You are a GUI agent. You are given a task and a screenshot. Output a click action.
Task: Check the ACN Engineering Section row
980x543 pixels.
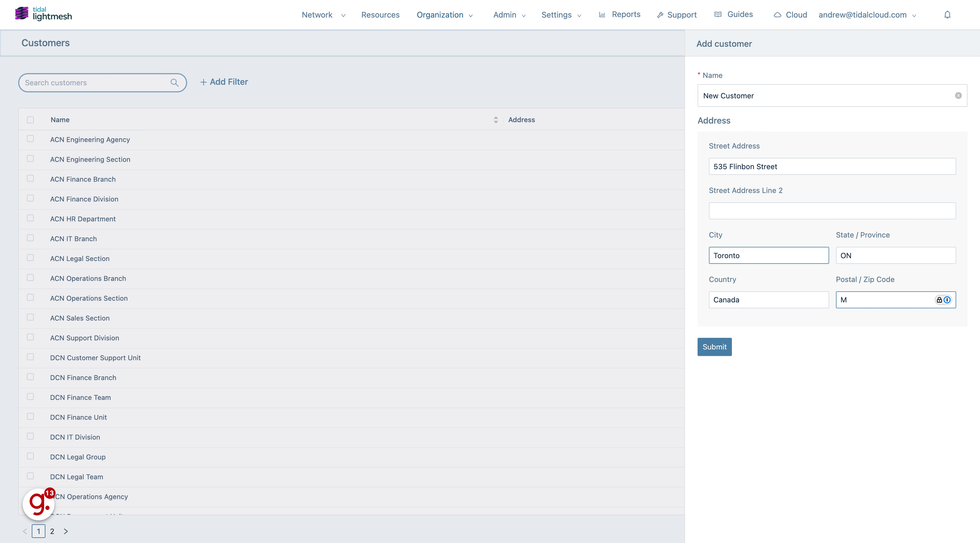[30, 159]
